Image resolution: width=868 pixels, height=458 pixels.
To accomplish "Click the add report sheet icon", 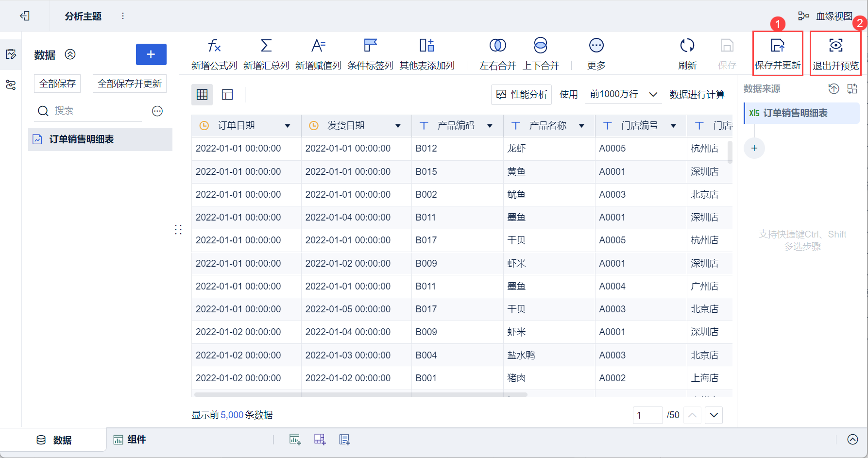I will (x=344, y=440).
